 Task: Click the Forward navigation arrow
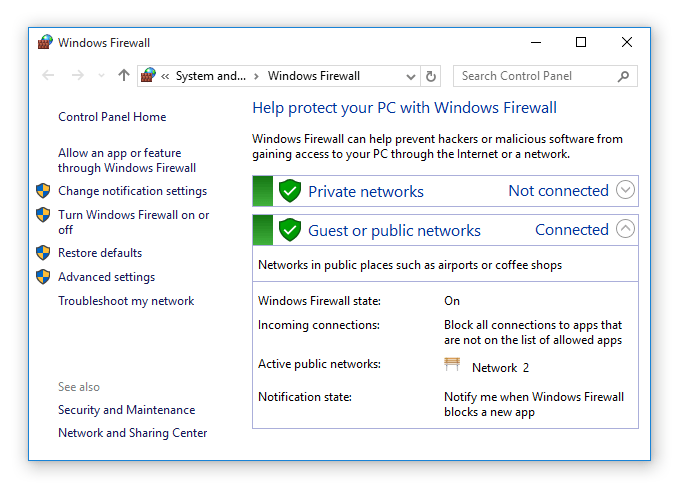click(78, 76)
